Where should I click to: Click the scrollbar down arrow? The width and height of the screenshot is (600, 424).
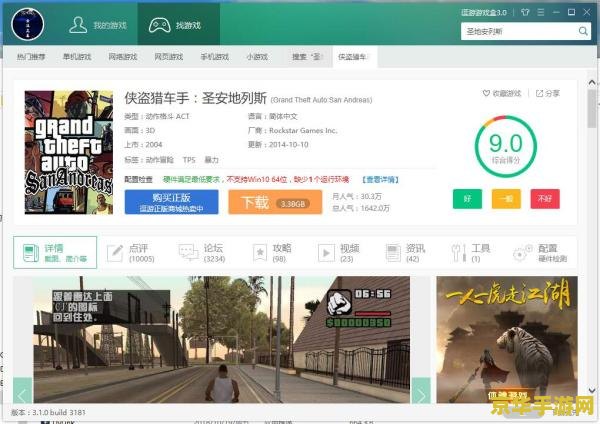592,391
